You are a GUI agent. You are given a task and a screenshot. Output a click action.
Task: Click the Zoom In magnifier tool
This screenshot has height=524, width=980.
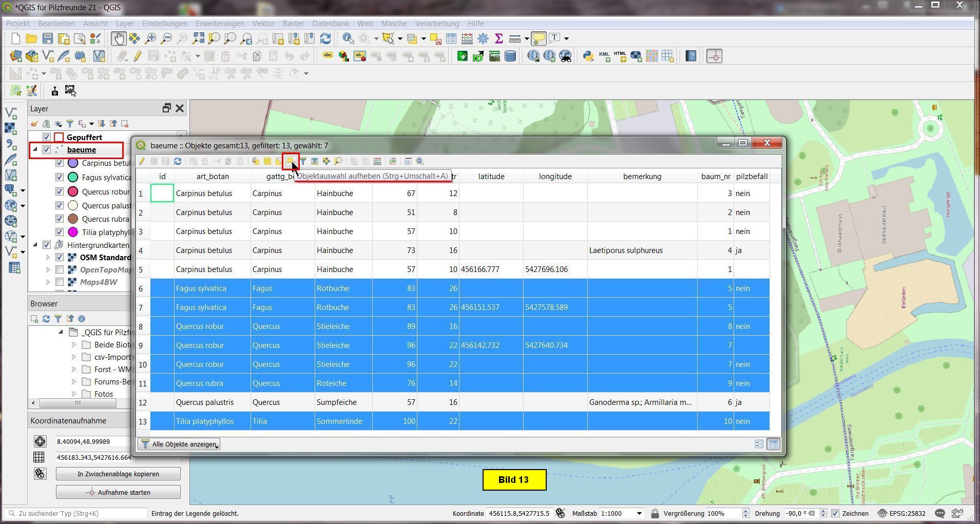coord(150,38)
